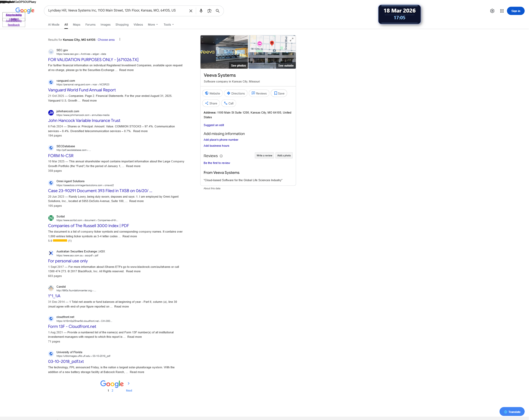Open Vanguard World Fund Annual Report result

(x=82, y=90)
